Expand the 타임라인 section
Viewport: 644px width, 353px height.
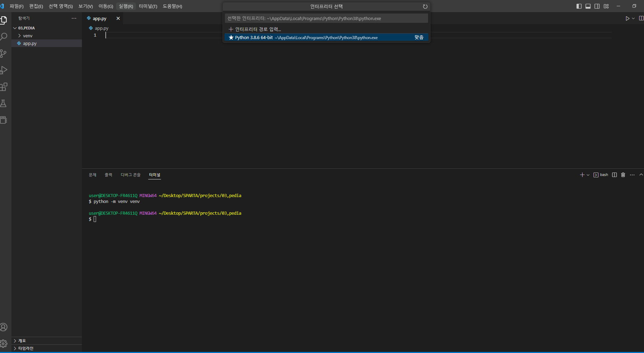tap(47, 349)
